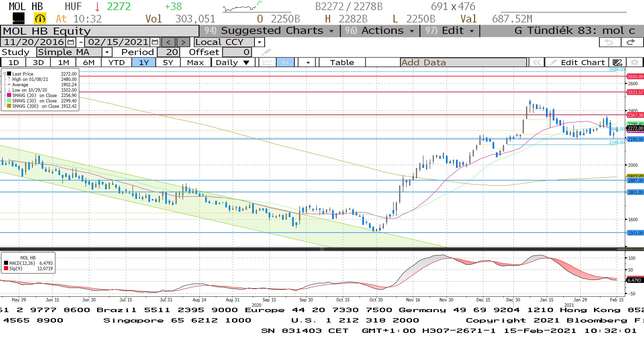Click SMAVG (200) olive color swatch
Viewport: 644px width, 344px height.
[x=9, y=106]
